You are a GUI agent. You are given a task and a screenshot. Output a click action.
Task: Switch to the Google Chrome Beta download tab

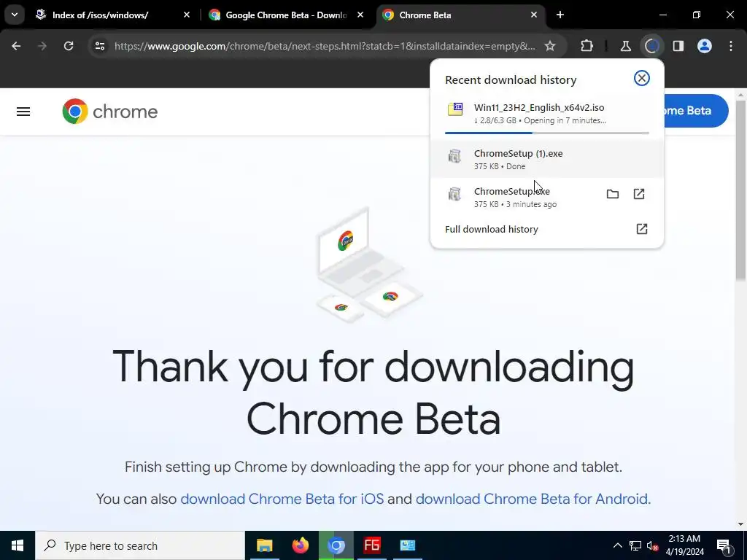click(286, 15)
